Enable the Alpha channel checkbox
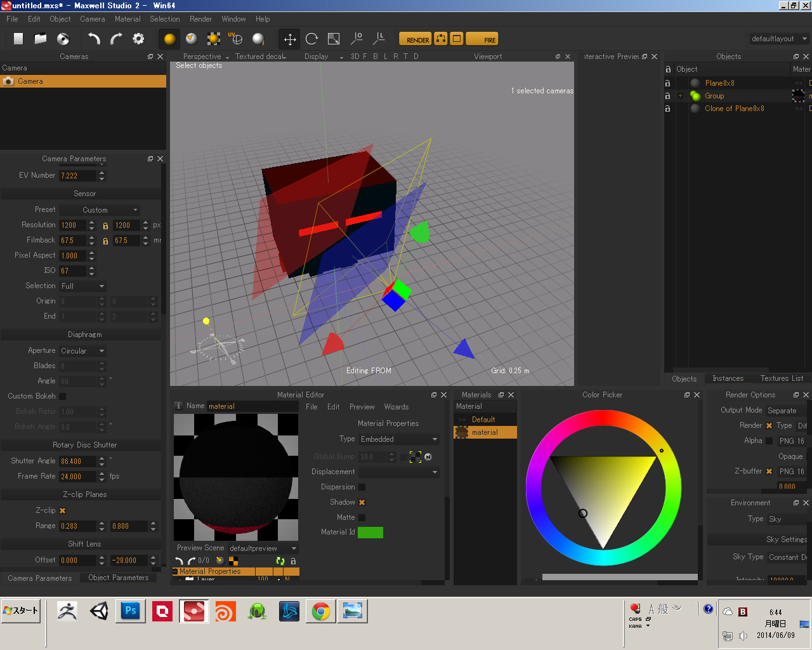812x650 pixels. pos(769,441)
